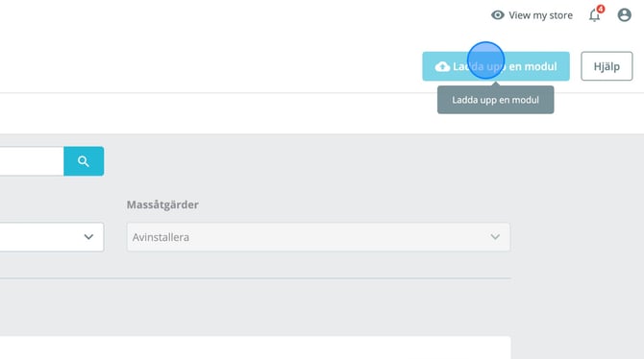Open the Avinstallera bulk actions dropdown
Image resolution: width=644 pixels, height=359 pixels.
[x=318, y=237]
